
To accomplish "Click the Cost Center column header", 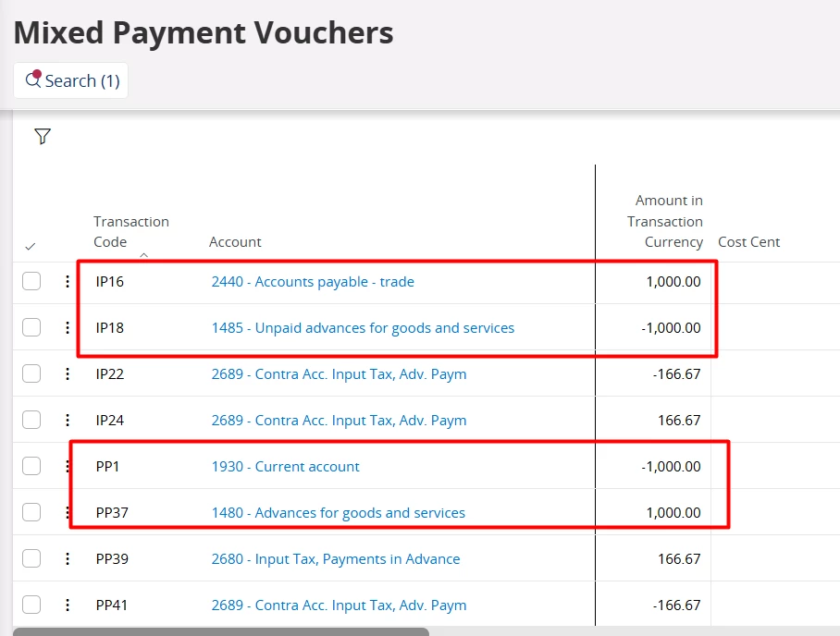I will [x=748, y=242].
